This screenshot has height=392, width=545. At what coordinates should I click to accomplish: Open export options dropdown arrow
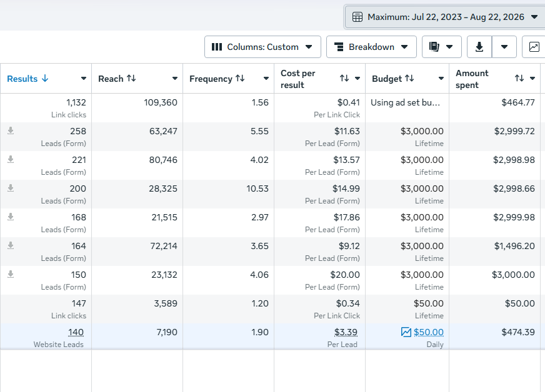pyautogui.click(x=504, y=47)
